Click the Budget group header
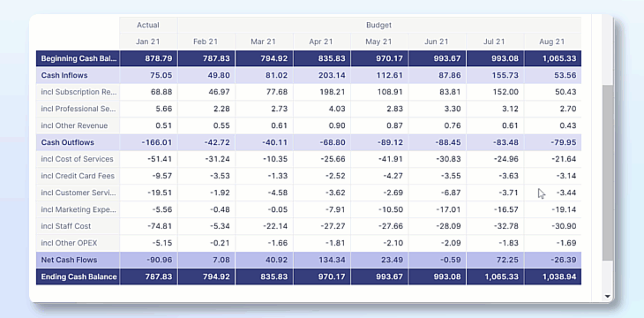This screenshot has height=318, width=644. pyautogui.click(x=379, y=25)
